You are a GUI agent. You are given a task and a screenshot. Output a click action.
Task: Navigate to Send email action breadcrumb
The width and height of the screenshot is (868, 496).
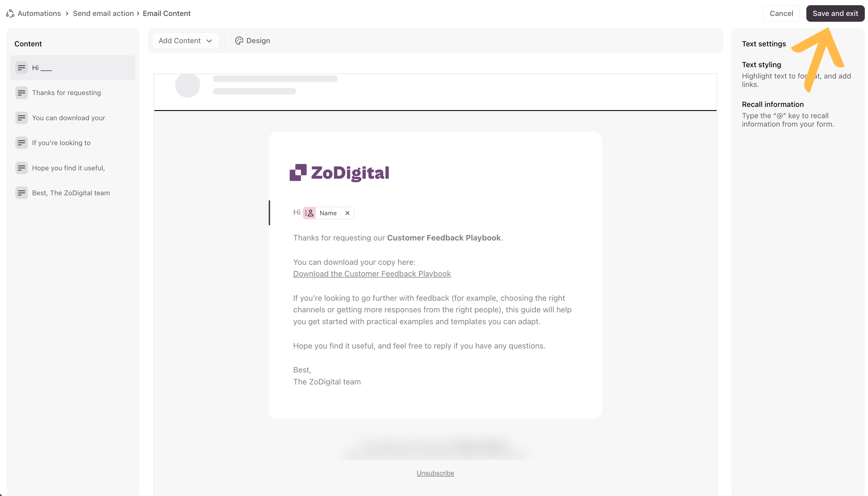103,13
